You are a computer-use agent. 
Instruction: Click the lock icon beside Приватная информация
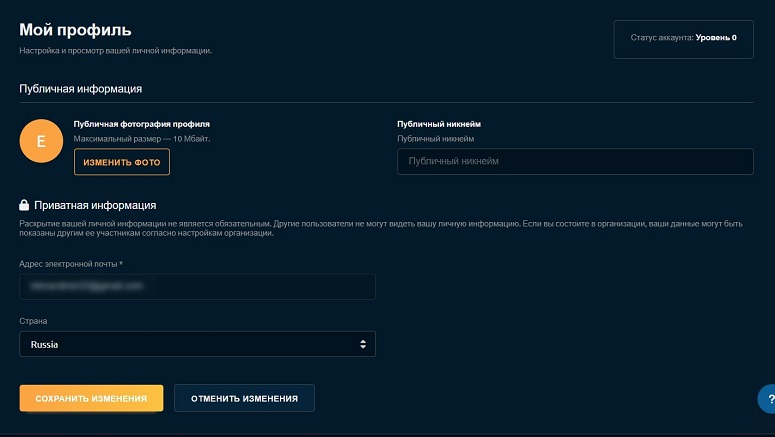pos(24,205)
